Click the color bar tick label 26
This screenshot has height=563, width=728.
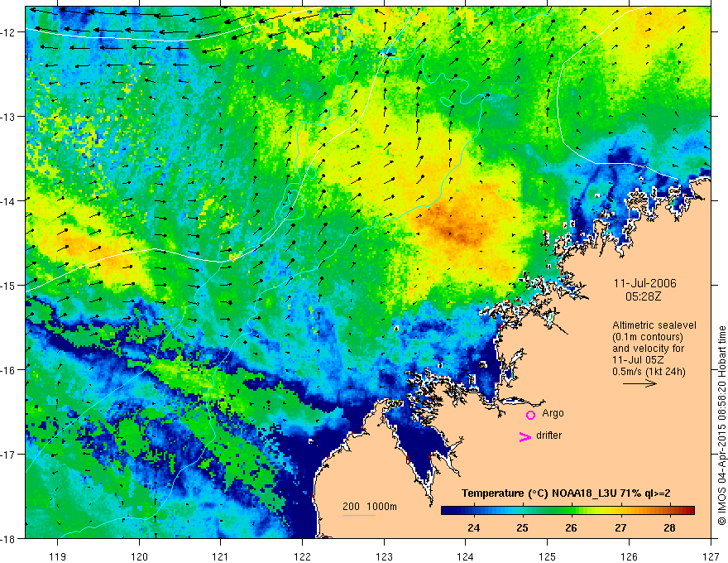[x=571, y=527]
